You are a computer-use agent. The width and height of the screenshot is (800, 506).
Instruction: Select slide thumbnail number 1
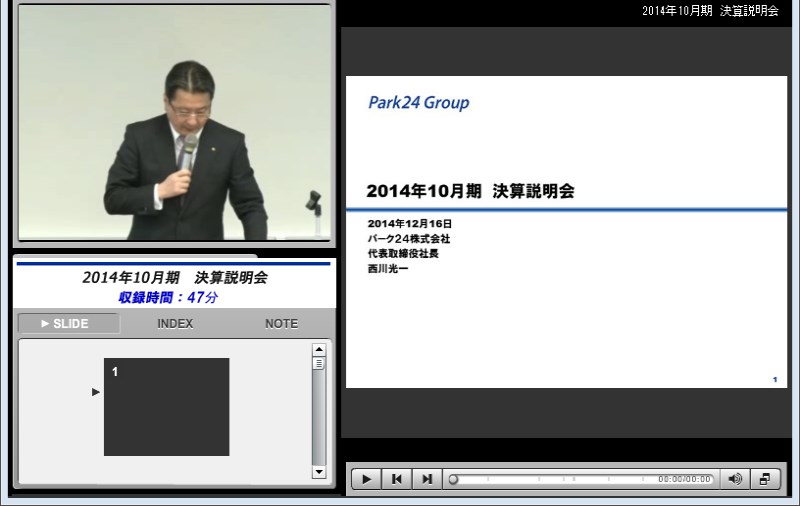(x=166, y=407)
